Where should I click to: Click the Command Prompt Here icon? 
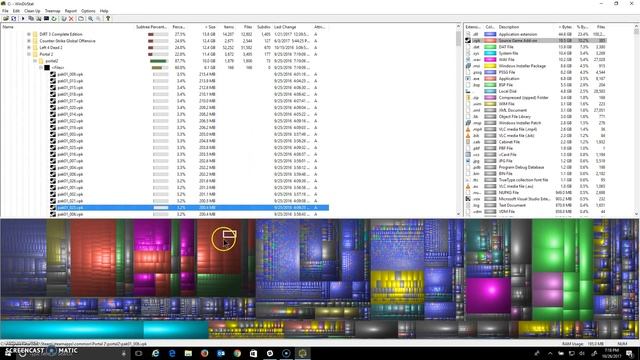(47, 18)
